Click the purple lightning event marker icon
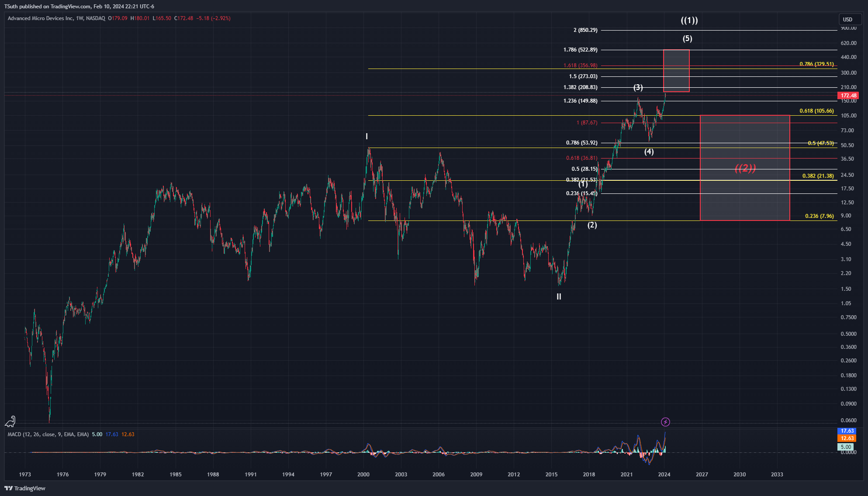 (665, 422)
